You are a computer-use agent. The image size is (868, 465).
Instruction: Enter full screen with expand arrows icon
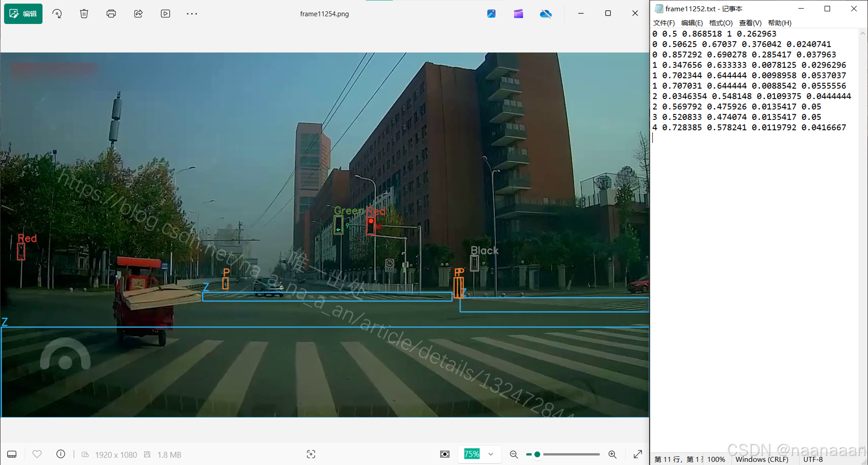coord(638,455)
